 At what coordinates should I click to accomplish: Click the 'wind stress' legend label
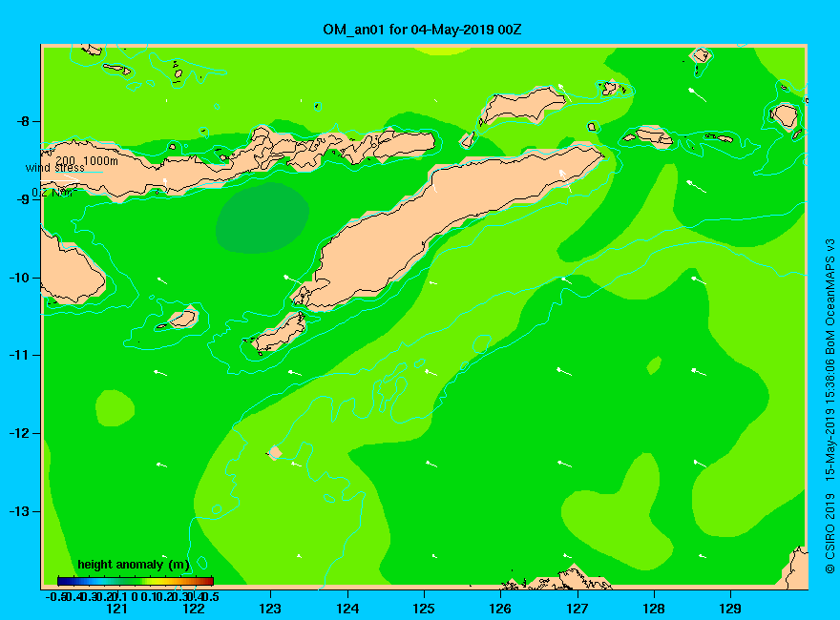55,168
